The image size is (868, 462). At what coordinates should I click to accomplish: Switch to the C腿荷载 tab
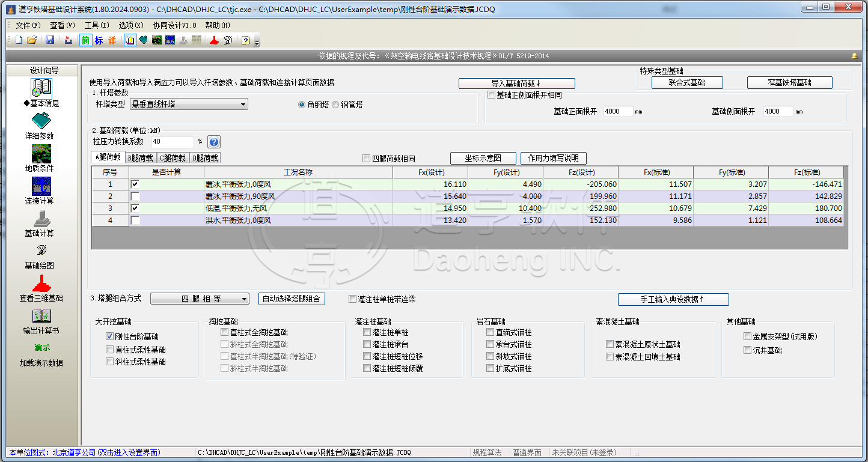coord(173,158)
